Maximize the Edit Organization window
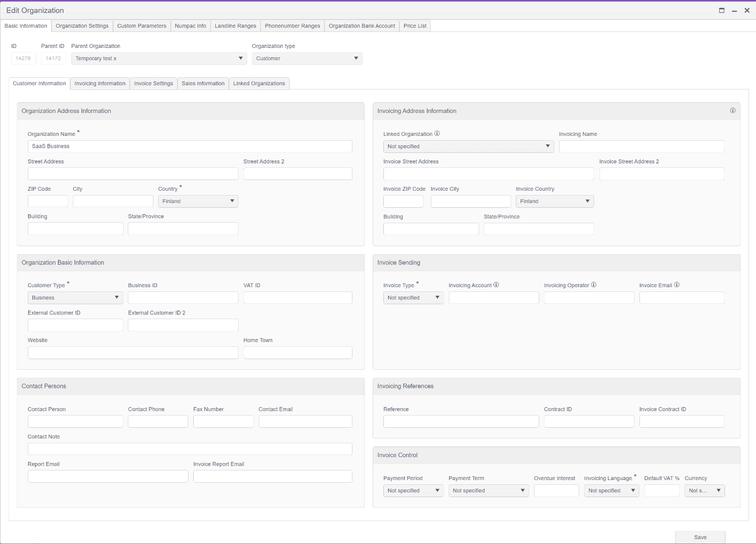 (x=722, y=10)
